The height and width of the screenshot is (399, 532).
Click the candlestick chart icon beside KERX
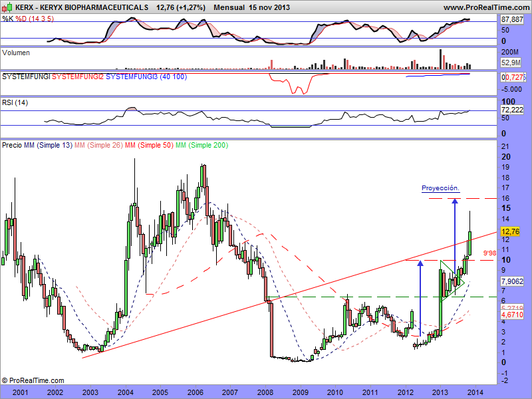[7, 7]
